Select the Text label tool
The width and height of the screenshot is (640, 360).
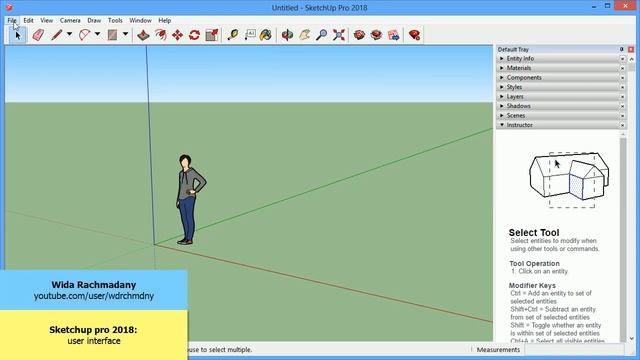click(x=250, y=35)
